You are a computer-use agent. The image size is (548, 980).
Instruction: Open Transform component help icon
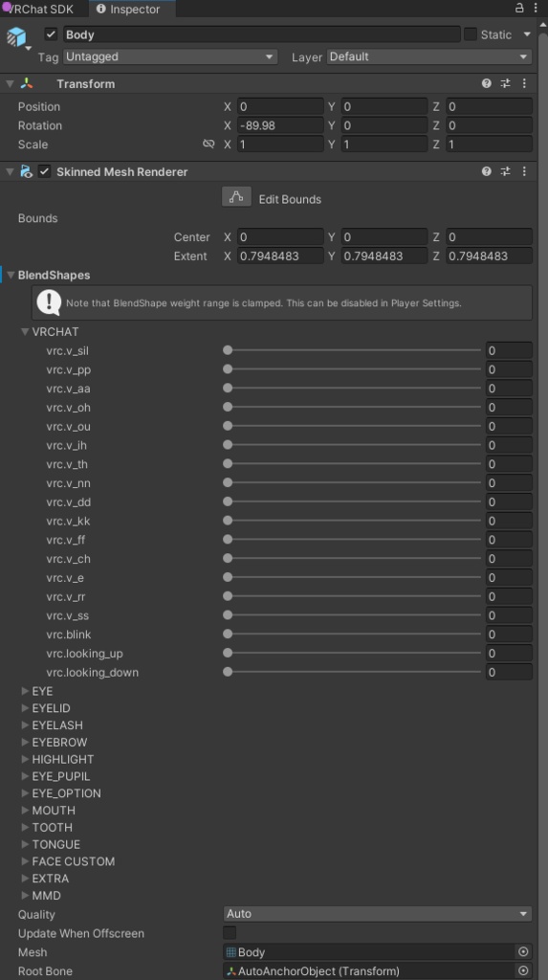click(x=486, y=83)
